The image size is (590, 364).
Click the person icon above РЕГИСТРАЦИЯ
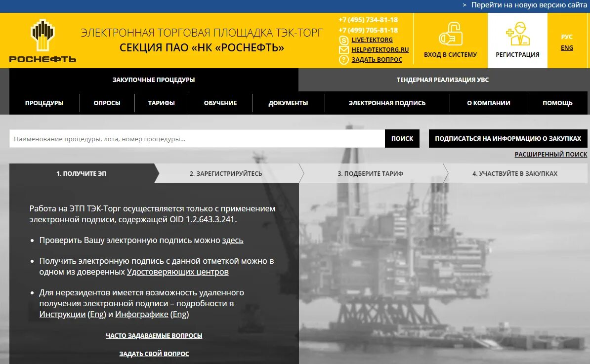coord(518,34)
